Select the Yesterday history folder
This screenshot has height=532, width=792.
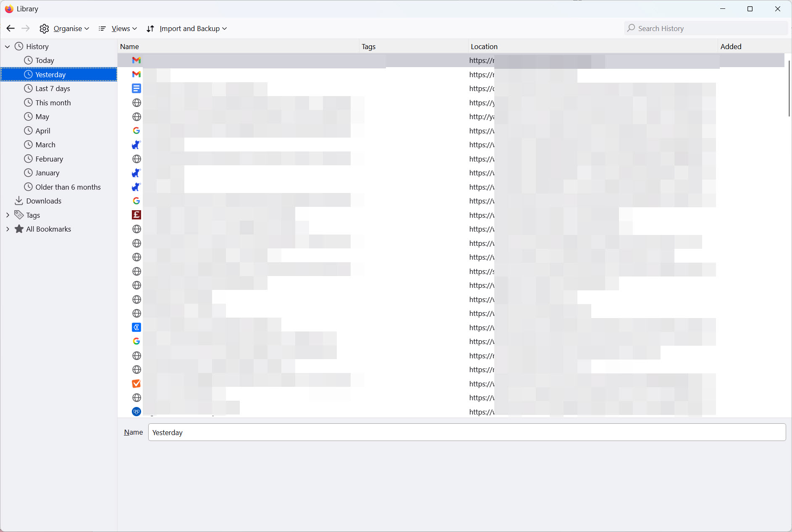[59, 74]
